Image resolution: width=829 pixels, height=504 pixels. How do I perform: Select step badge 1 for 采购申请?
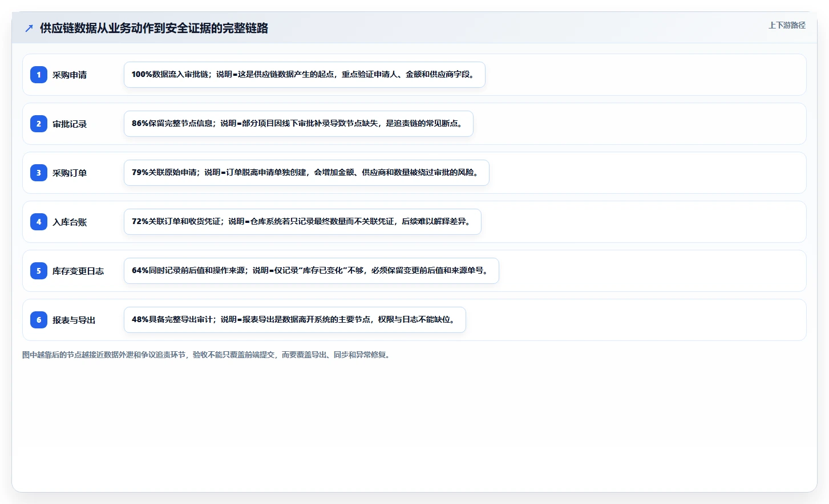click(x=39, y=75)
